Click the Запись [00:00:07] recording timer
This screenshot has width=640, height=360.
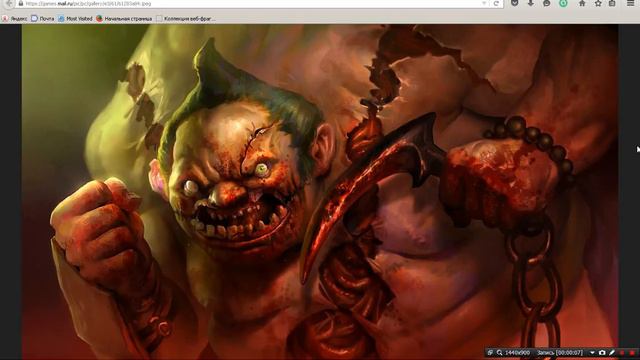pyautogui.click(x=560, y=352)
